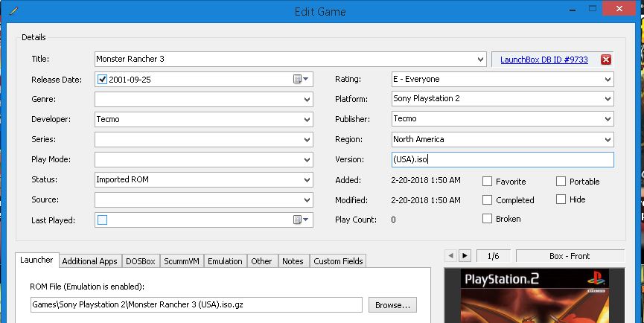Open the Status dropdown showing Imported ROM
644x323 pixels.
tap(307, 180)
